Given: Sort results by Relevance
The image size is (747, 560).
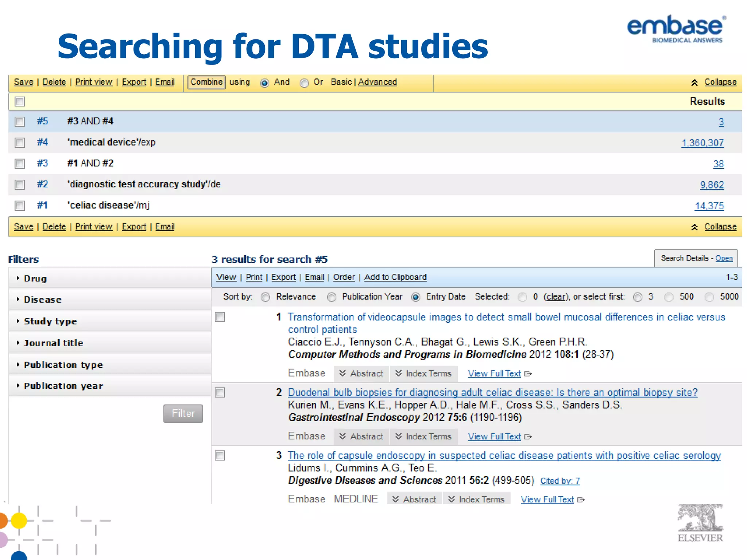Looking at the screenshot, I should point(266,297).
